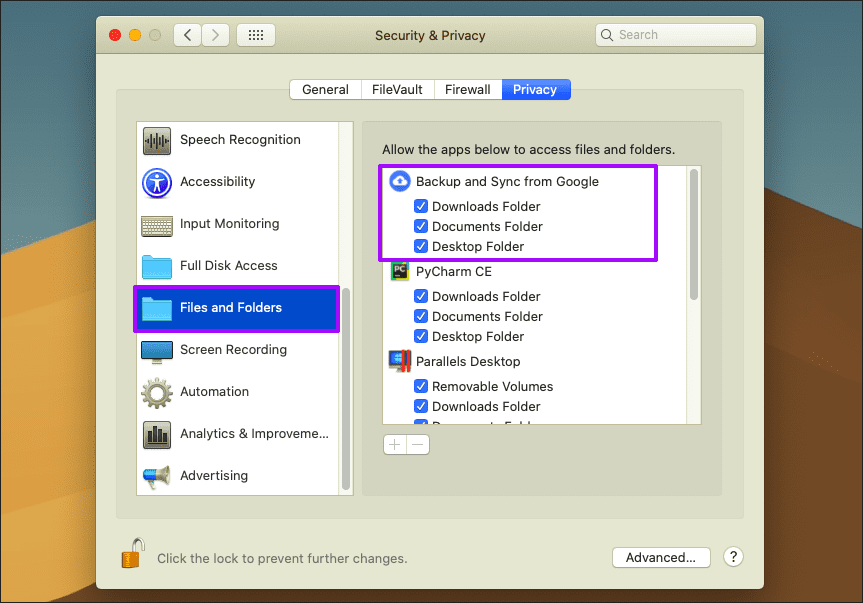Select Accessibility in the sidebar

pyautogui.click(x=238, y=183)
